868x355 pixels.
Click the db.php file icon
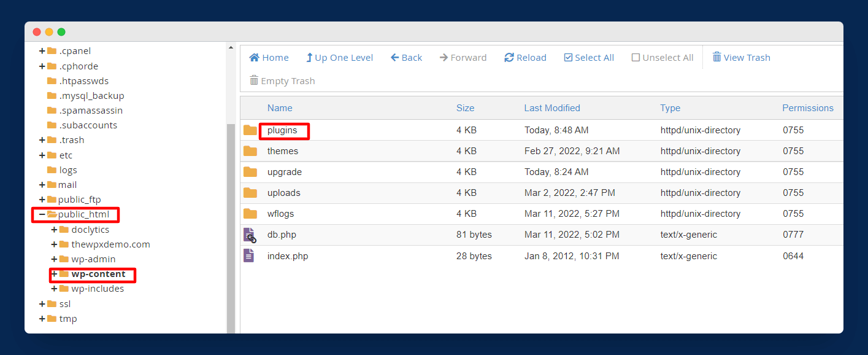[250, 235]
